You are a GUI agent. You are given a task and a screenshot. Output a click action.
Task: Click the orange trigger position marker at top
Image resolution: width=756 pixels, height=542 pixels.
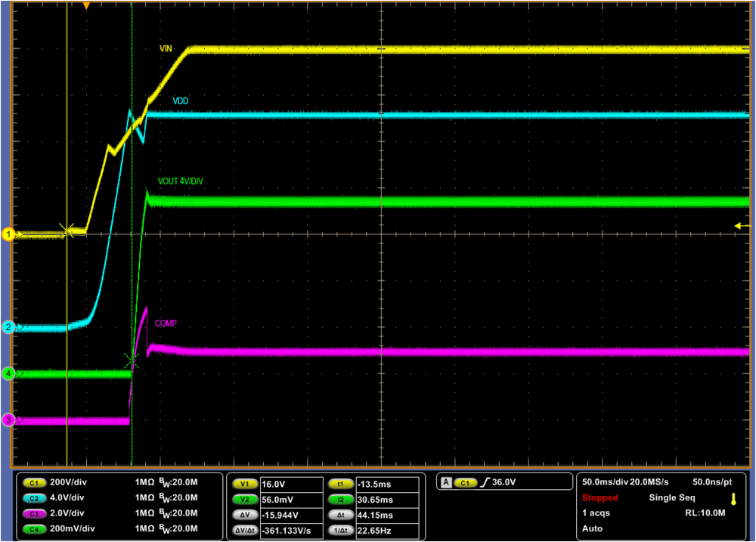click(88, 6)
